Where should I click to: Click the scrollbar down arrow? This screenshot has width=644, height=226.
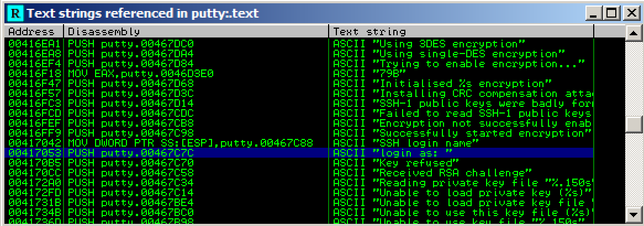tap(633, 214)
